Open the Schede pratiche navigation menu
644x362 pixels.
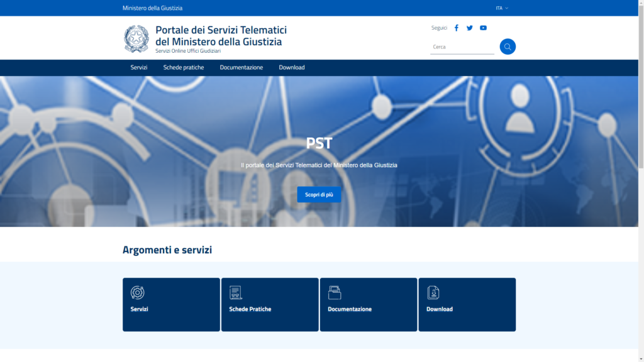point(184,67)
